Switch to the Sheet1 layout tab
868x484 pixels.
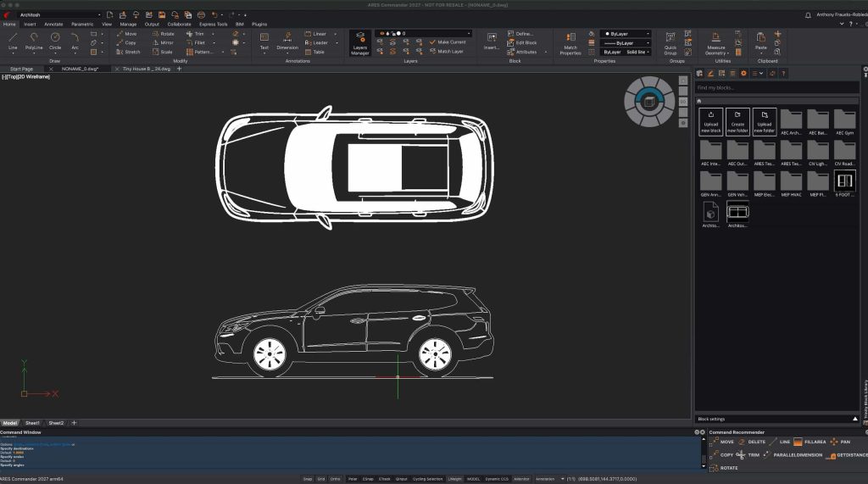click(x=33, y=423)
